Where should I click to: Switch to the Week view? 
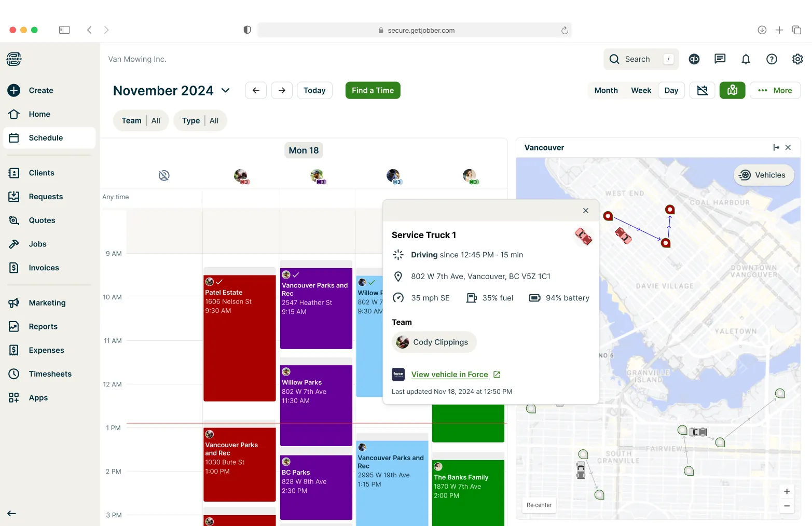pos(641,90)
